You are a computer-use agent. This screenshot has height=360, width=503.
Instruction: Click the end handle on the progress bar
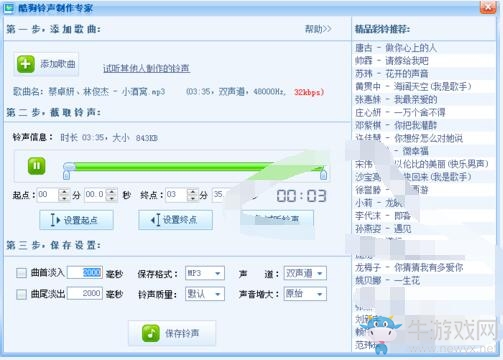pyautogui.click(x=323, y=174)
